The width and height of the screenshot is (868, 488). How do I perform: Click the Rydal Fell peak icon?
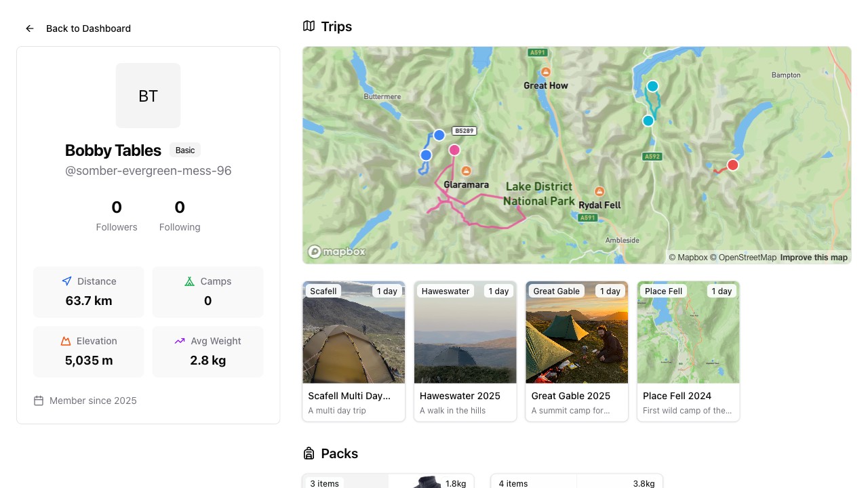coord(599,192)
